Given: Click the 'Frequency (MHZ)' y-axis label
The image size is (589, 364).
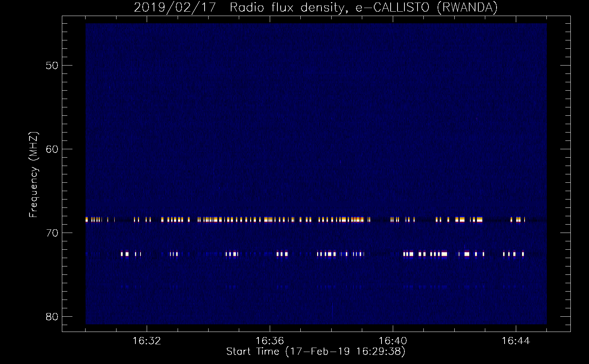Looking at the screenshot, I should [33, 175].
